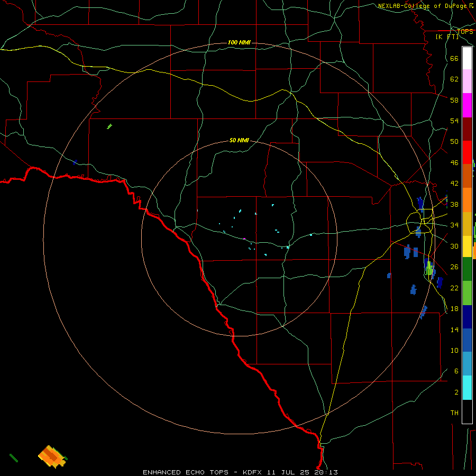Click the legend value 10
The height and width of the screenshot is (476, 476).
pos(454,351)
